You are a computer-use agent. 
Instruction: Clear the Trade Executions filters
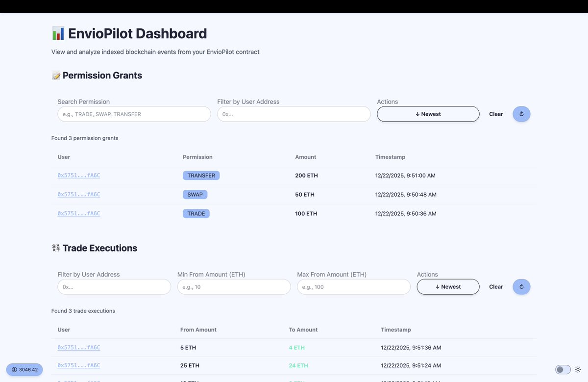[x=496, y=286]
